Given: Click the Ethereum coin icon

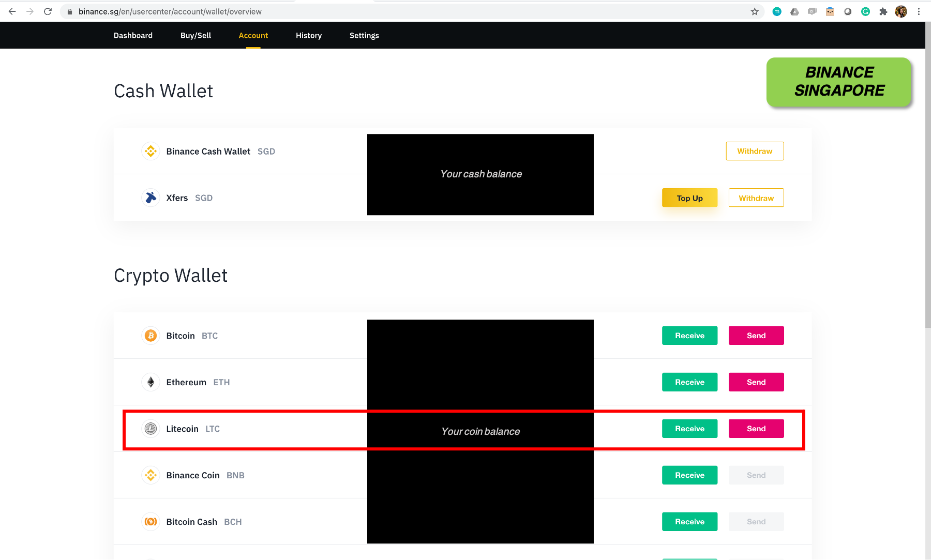Looking at the screenshot, I should (151, 382).
